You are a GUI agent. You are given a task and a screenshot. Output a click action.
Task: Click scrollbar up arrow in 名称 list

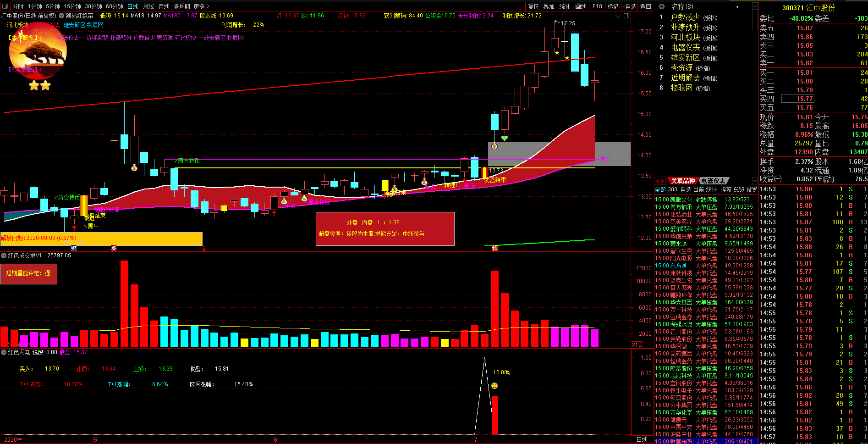(x=755, y=6)
